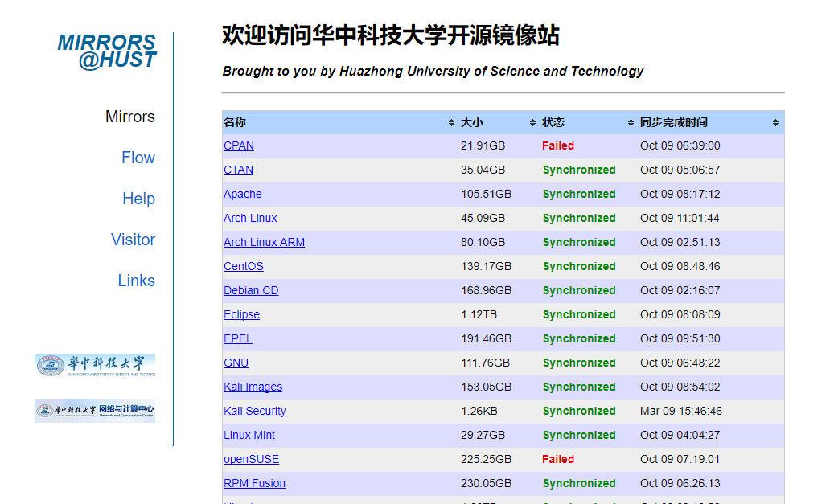
Task: Click size value 225.25GB
Action: point(486,459)
